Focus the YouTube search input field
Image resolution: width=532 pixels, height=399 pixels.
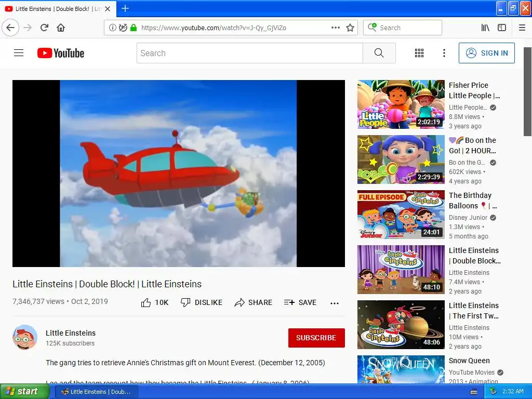tap(250, 53)
